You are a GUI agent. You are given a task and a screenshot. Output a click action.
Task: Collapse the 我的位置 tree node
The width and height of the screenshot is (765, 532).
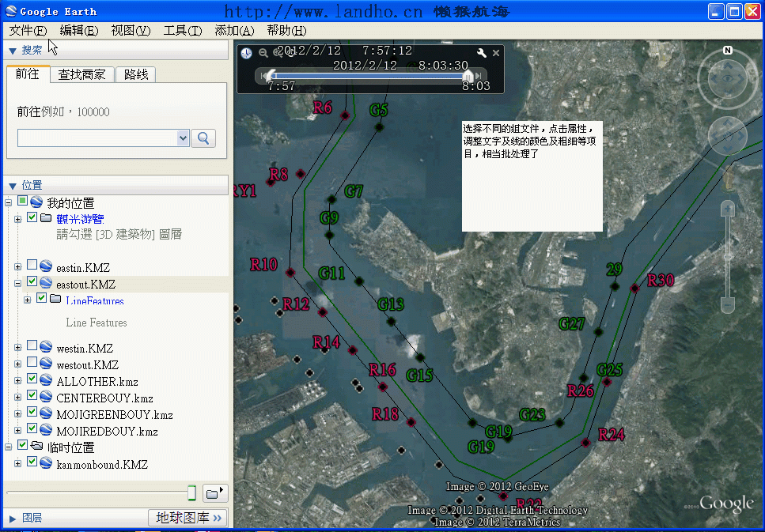point(8,202)
